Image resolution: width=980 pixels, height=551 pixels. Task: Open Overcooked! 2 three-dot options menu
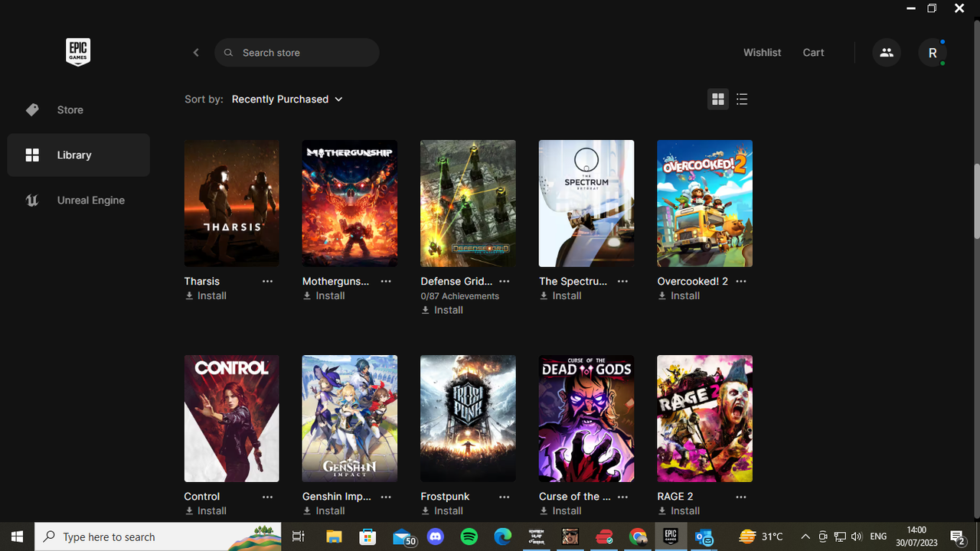(x=741, y=282)
